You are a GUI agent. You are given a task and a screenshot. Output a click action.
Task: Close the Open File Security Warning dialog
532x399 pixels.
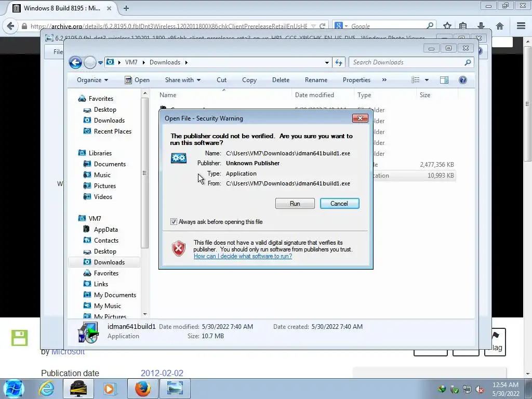pyautogui.click(x=360, y=118)
